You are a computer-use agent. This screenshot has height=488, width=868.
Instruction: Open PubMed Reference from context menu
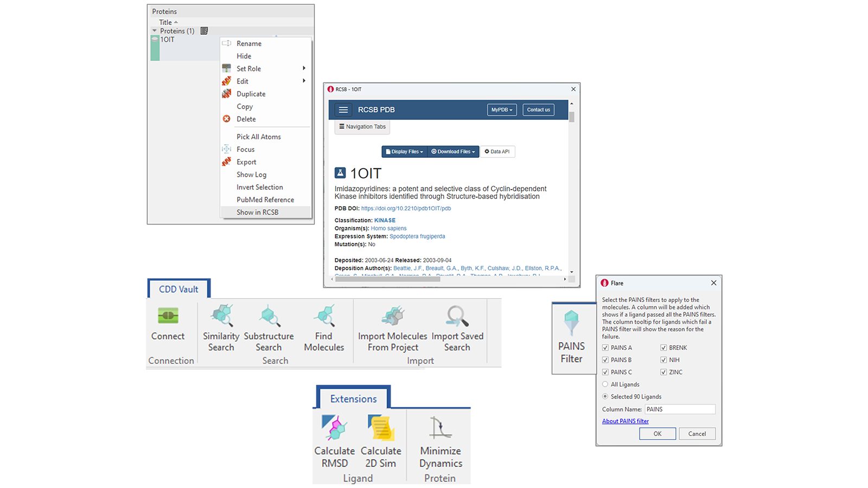[x=266, y=200]
